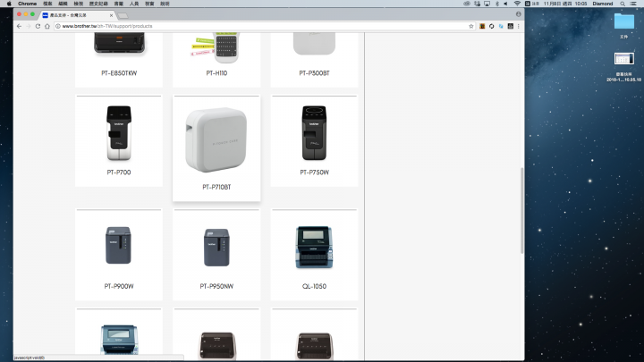Open the 編輯 (Edit) menu in the menu bar
Viewport: 644px width, 362px height.
[x=63, y=4]
